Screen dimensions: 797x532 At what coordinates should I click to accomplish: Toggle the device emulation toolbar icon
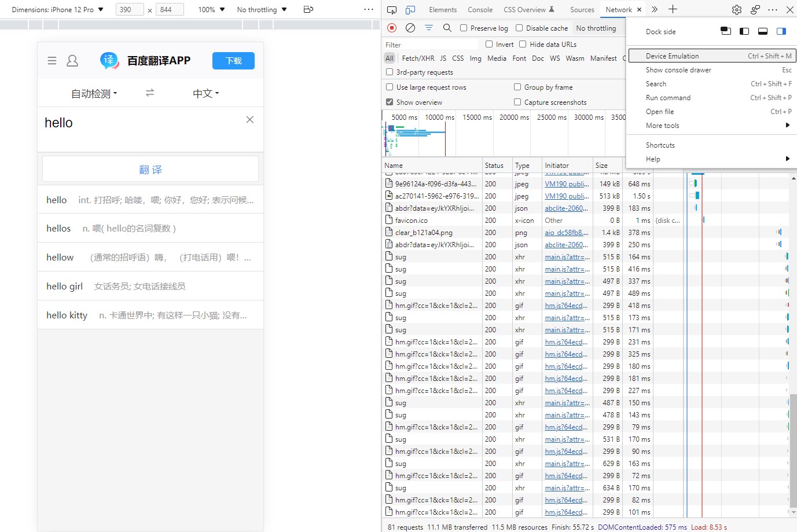410,10
